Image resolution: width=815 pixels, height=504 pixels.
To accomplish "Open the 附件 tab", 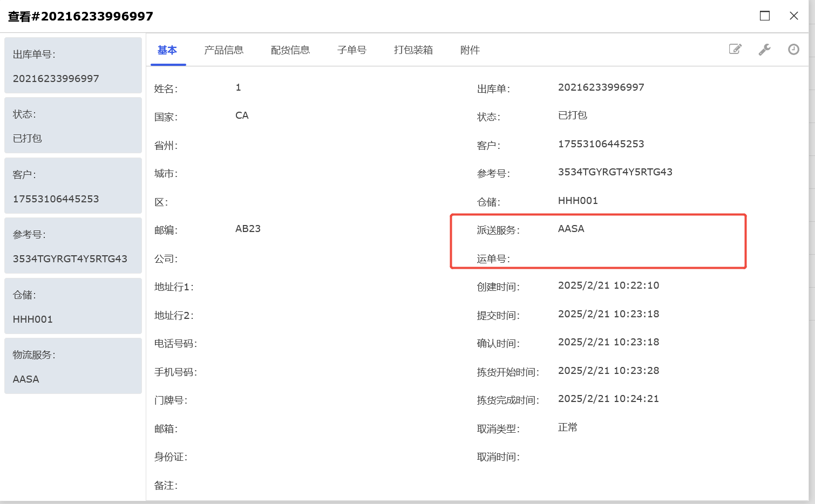I will [470, 50].
